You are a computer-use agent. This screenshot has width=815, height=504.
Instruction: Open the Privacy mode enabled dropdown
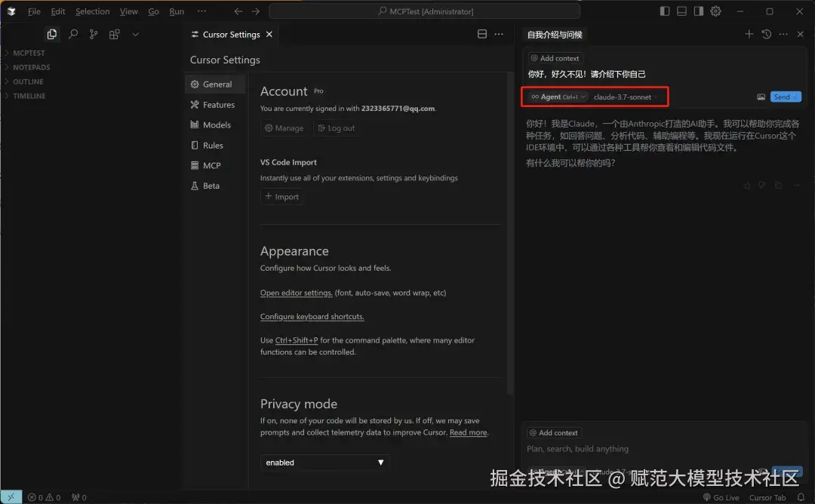(x=324, y=463)
